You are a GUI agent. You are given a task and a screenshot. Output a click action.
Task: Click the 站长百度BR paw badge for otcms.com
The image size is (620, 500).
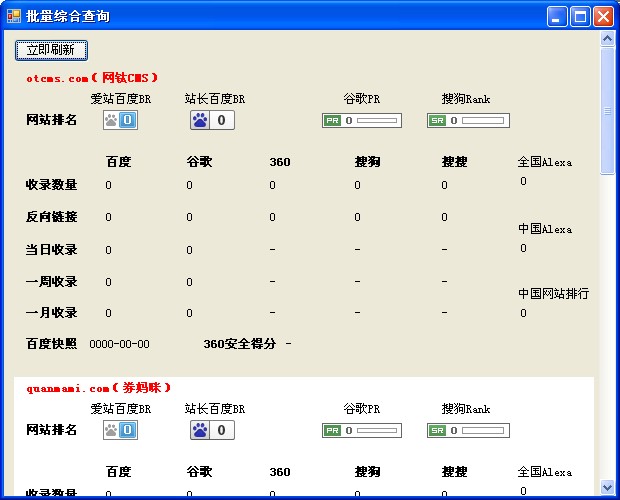(x=212, y=120)
